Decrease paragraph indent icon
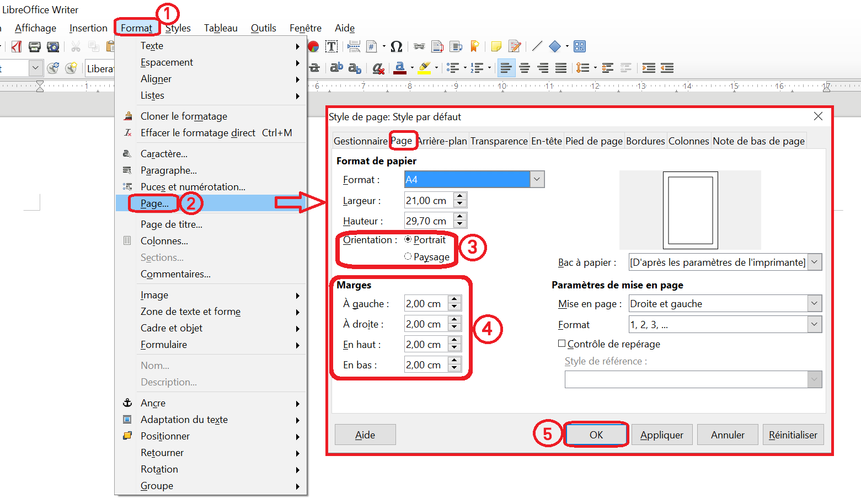The width and height of the screenshot is (861, 504). pos(667,68)
